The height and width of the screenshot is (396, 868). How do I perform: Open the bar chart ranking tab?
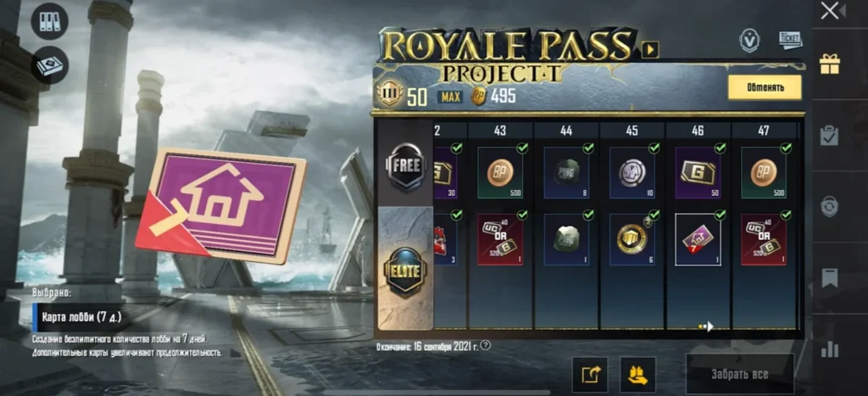(829, 349)
